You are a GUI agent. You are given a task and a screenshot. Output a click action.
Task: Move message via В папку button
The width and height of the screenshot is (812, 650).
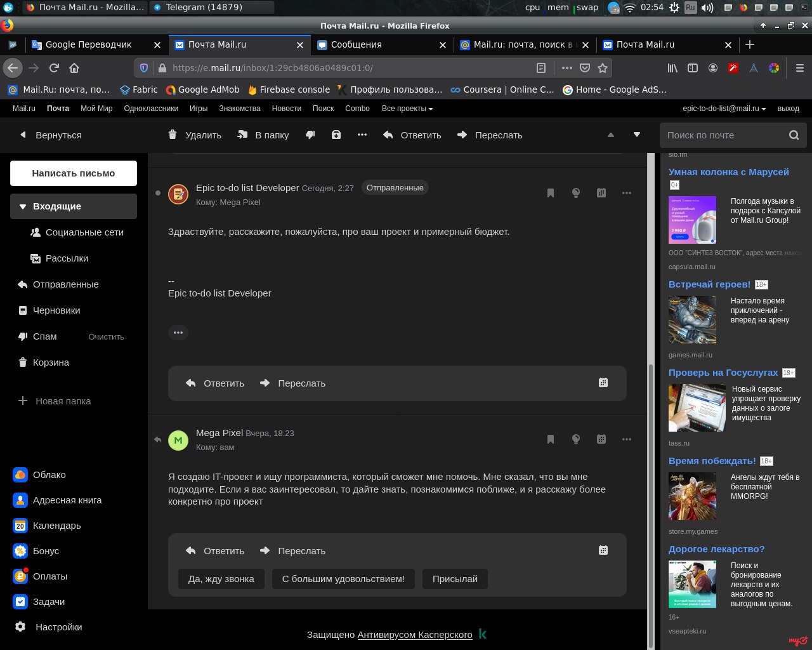263,135
